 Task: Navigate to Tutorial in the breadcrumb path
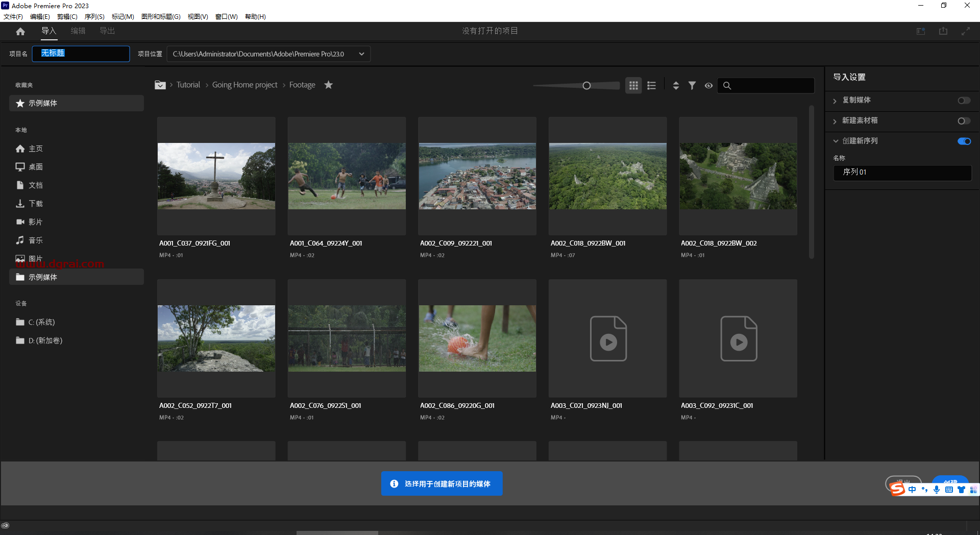click(x=188, y=85)
